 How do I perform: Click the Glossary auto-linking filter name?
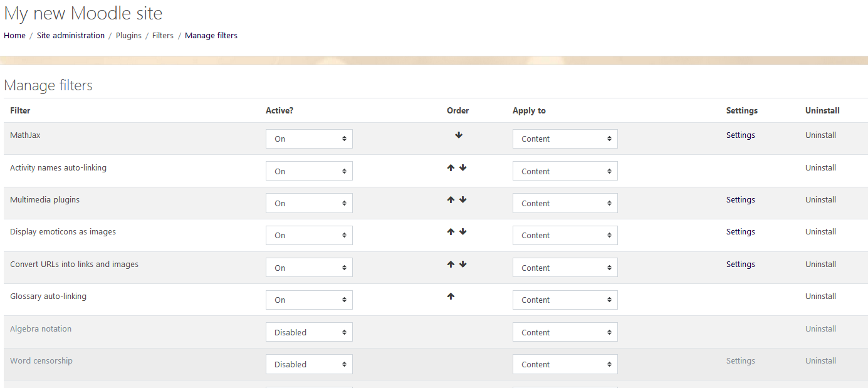(x=48, y=296)
